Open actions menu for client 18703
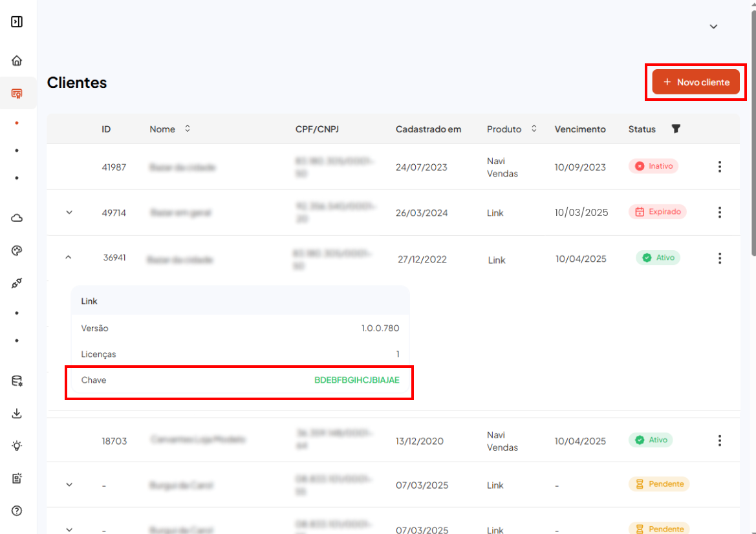The height and width of the screenshot is (534, 756). point(720,440)
